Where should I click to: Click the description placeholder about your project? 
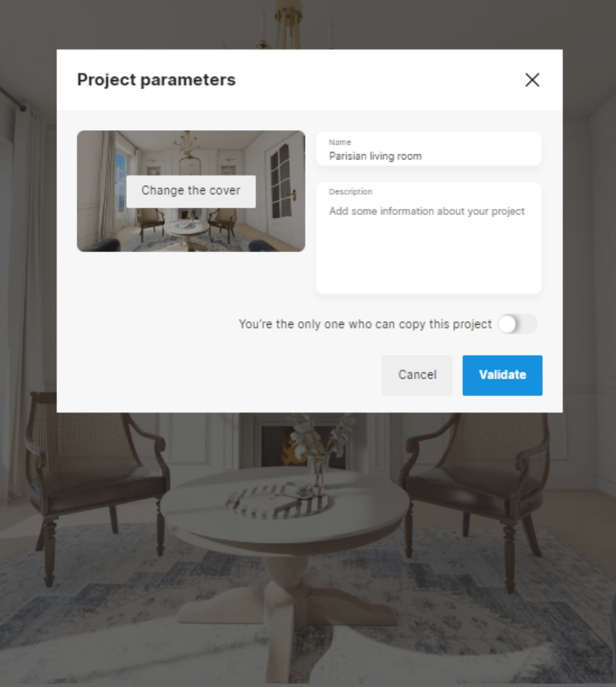(x=427, y=211)
